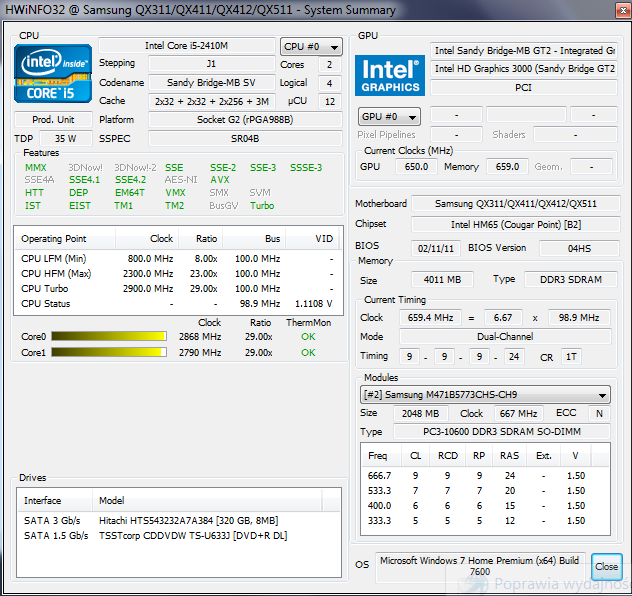Click the Intel Core i5 logo

point(53,73)
